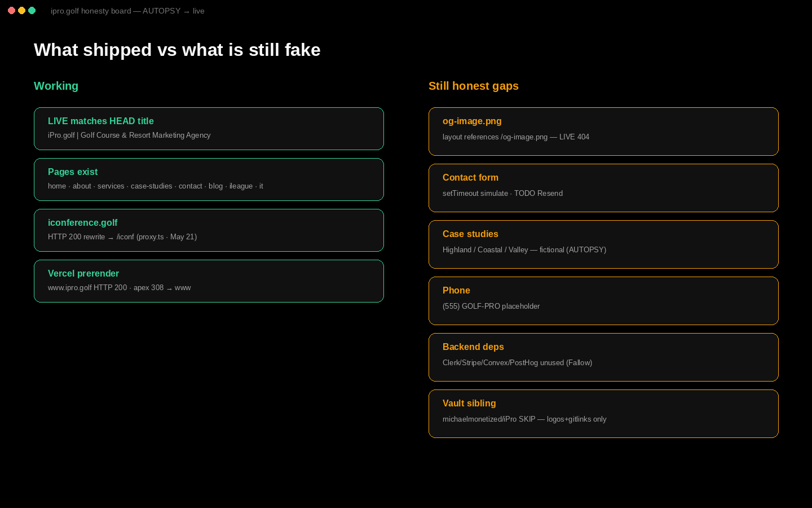
Task: Click the page list under Pages exist
Action: coord(156,186)
